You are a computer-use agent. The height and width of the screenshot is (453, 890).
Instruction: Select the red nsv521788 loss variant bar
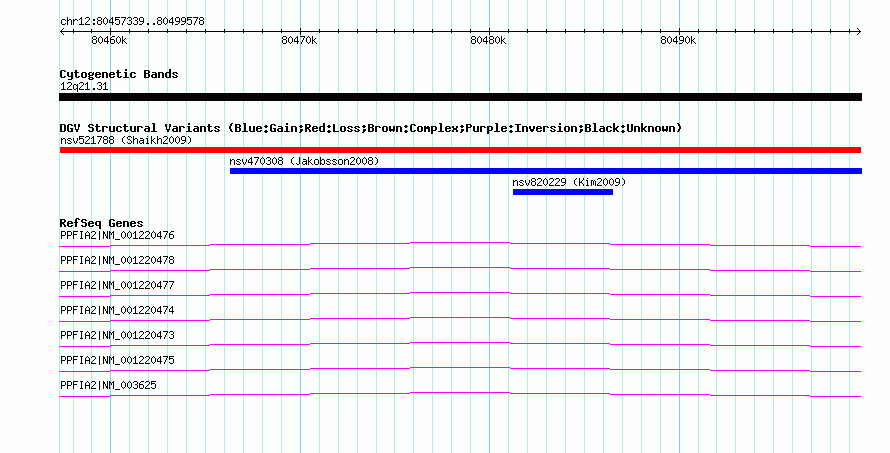pos(460,150)
